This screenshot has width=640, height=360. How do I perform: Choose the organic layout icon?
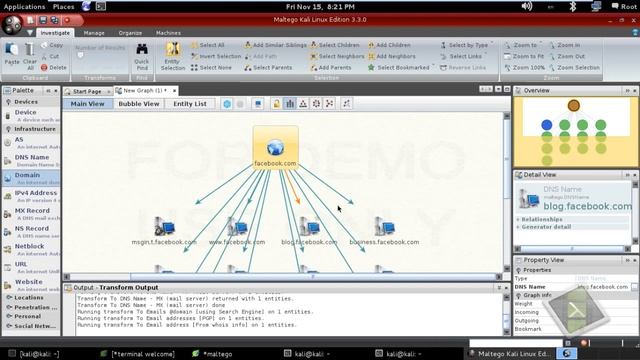[329, 104]
